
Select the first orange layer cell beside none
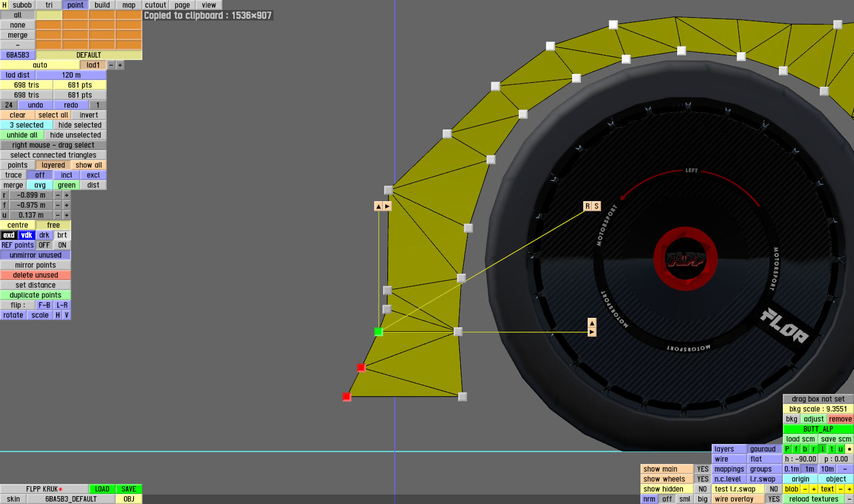coord(49,25)
